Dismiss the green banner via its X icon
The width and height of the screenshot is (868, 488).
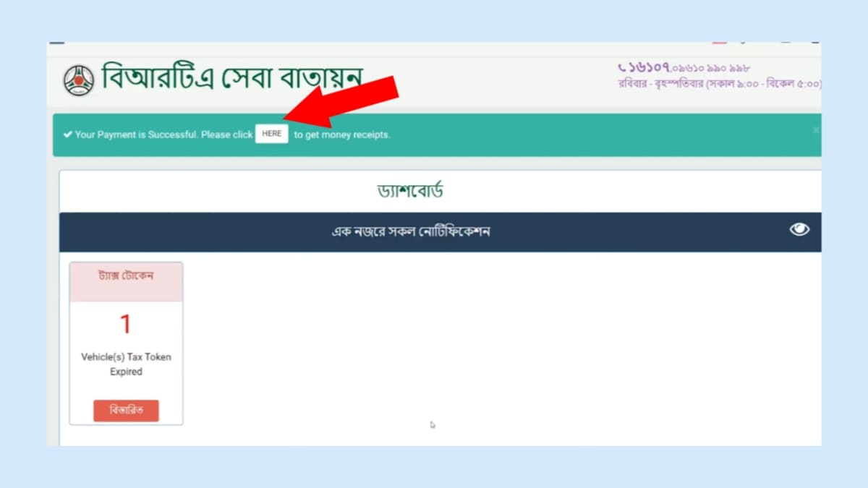click(815, 129)
